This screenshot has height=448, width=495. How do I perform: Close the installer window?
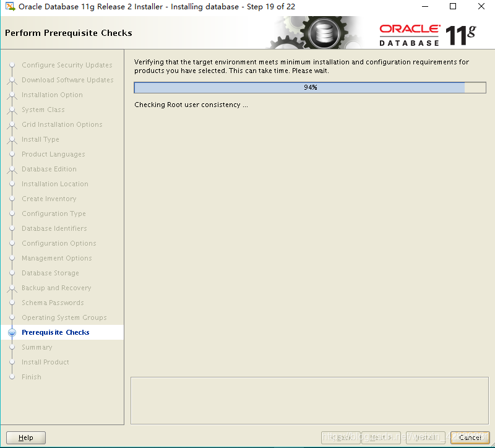point(481,6)
